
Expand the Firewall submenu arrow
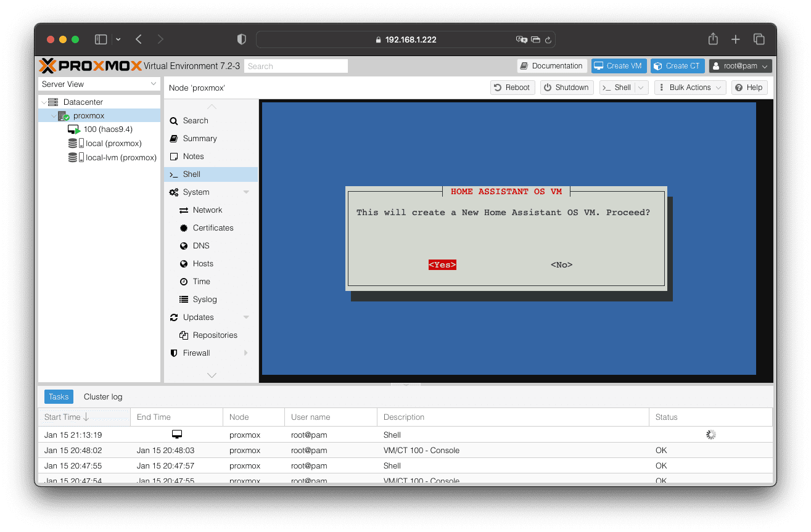[247, 353]
